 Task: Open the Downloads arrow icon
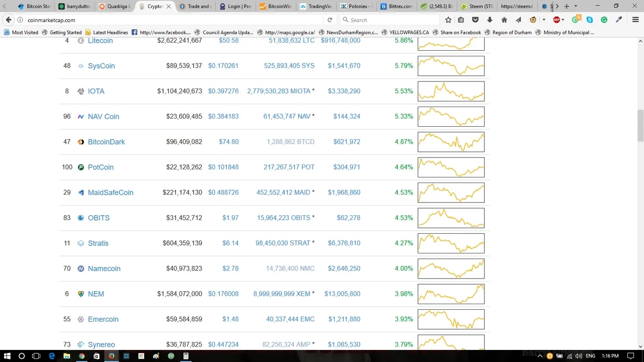[x=490, y=20]
